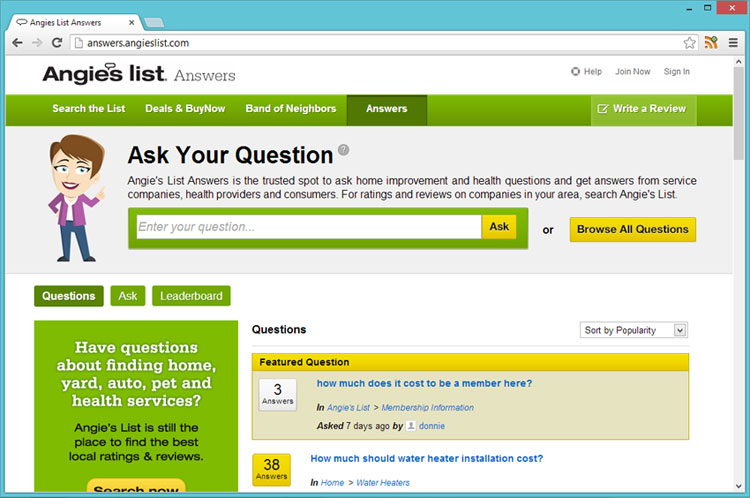
Task: Click Browse All Questions button
Action: [x=633, y=230]
